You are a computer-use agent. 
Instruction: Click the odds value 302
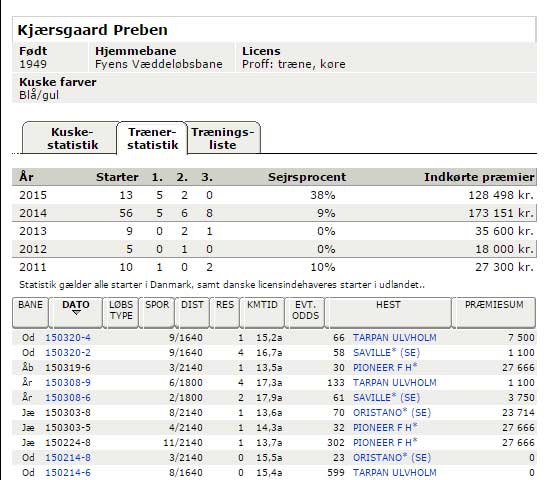pos(336,442)
